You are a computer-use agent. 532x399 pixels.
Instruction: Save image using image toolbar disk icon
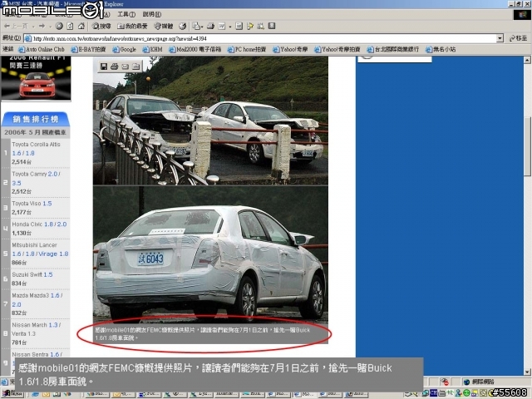coord(104,66)
